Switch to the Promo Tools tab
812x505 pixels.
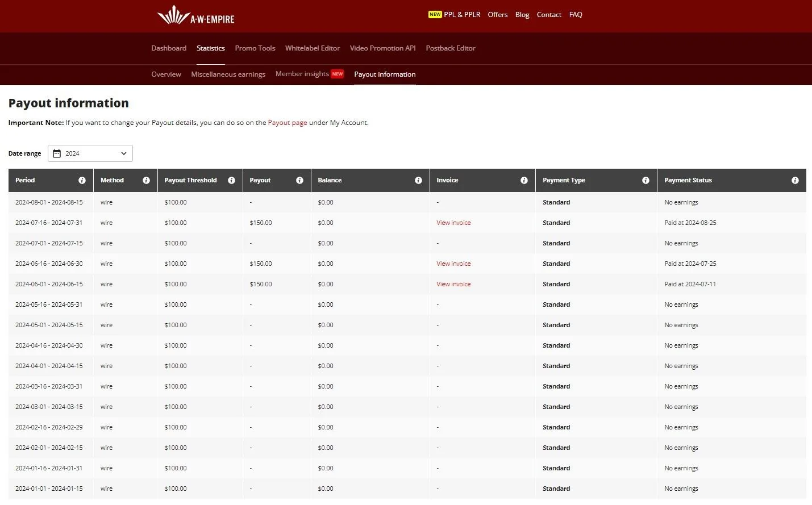pyautogui.click(x=255, y=48)
